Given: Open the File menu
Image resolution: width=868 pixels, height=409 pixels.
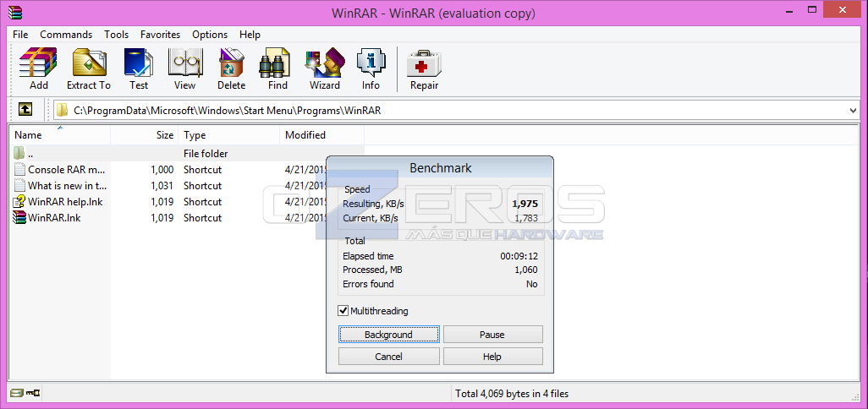Looking at the screenshot, I should 20,35.
